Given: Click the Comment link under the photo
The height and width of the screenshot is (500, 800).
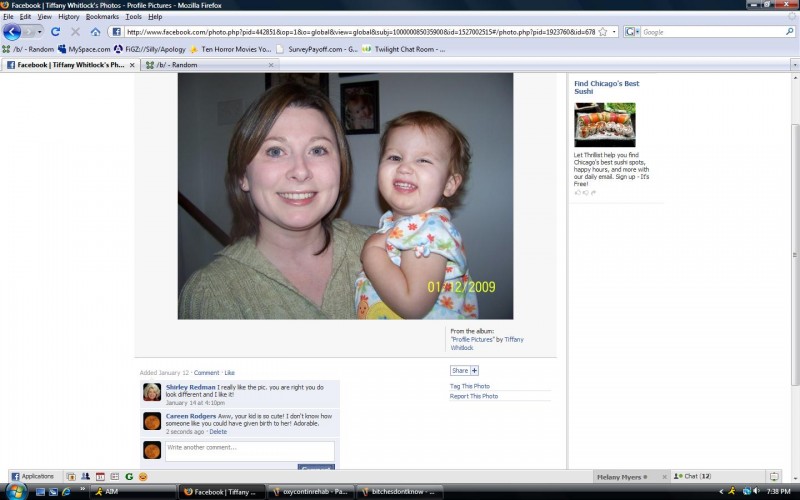Looking at the screenshot, I should (x=206, y=372).
